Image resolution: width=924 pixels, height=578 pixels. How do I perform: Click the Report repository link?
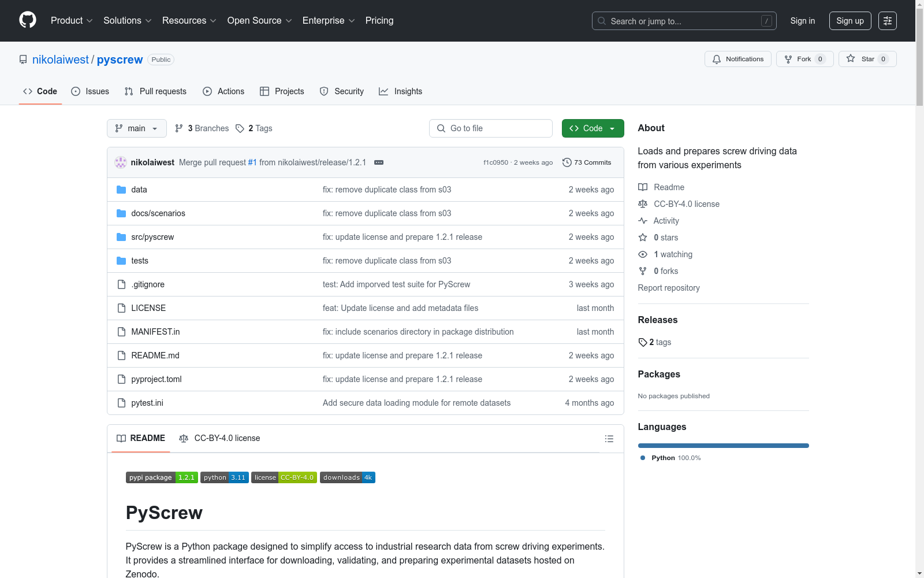tap(669, 288)
